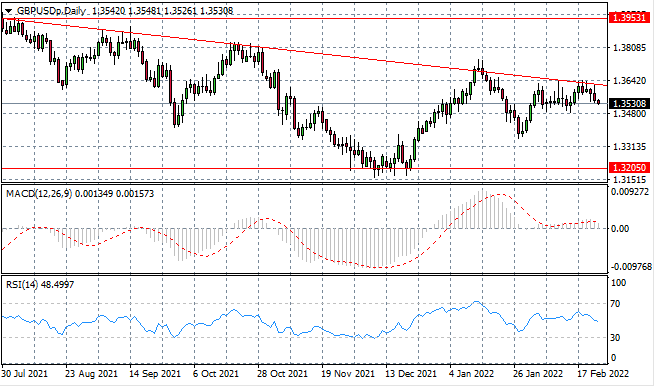Select the descending red trendline
The width and height of the screenshot is (655, 387).
pyautogui.click(x=305, y=52)
